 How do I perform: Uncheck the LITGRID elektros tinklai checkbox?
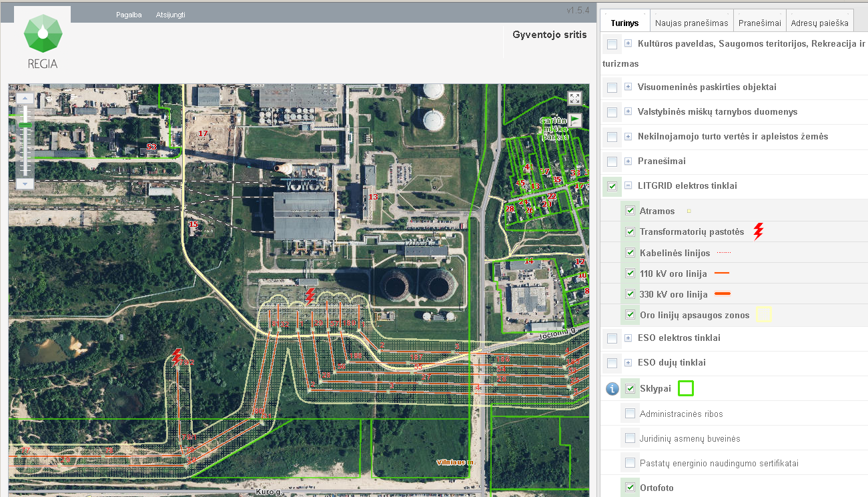coord(612,186)
